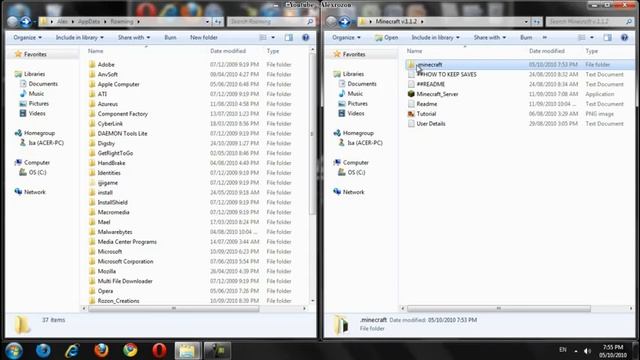Show the preview pane in the left window
Screen dimensions: 640x360
(289, 38)
